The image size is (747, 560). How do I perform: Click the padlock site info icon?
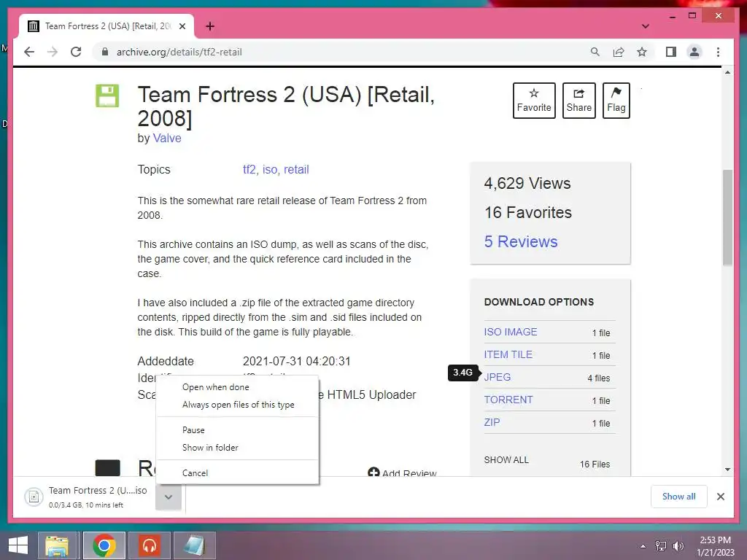[x=105, y=52]
